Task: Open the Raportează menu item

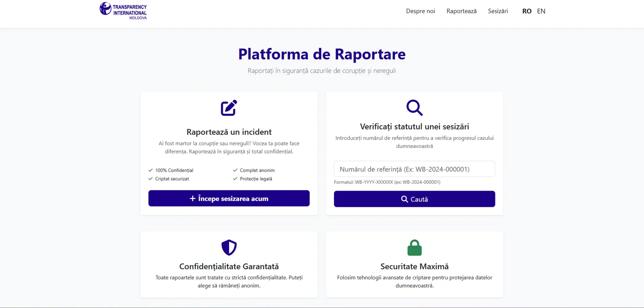Action: point(462,11)
